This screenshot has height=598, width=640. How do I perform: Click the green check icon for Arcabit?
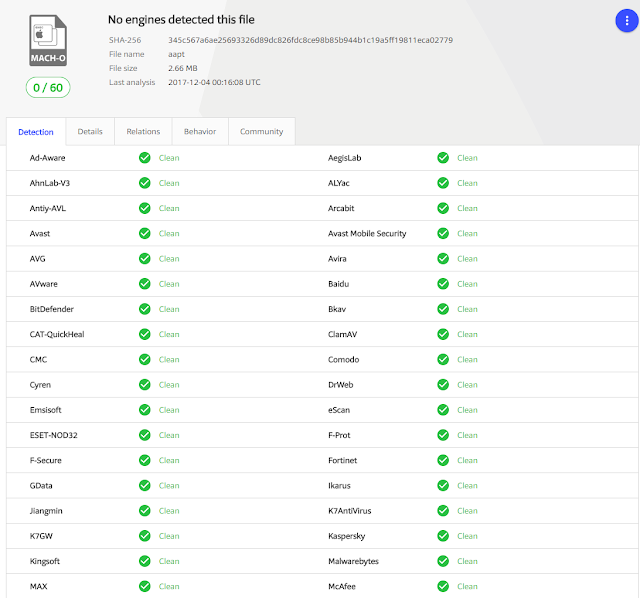pyautogui.click(x=443, y=208)
